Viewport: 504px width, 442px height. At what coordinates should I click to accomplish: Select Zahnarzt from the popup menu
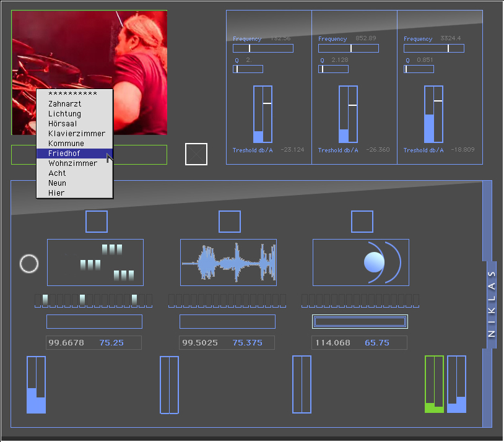tap(74, 104)
